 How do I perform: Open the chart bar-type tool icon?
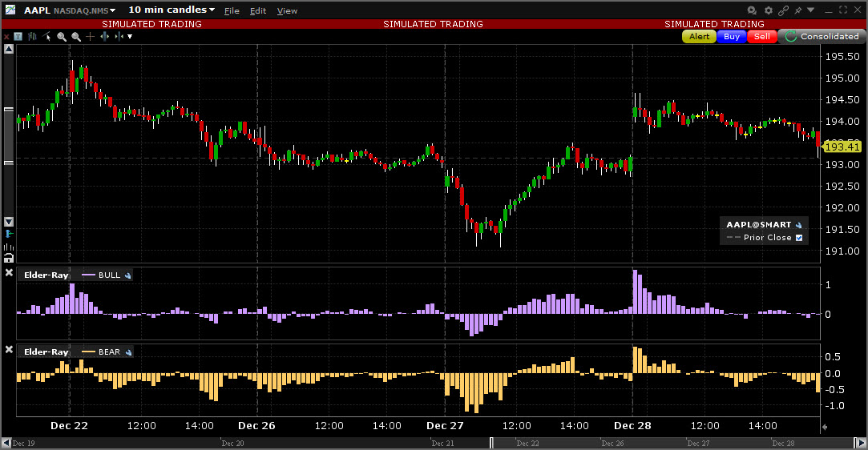[x=32, y=37]
